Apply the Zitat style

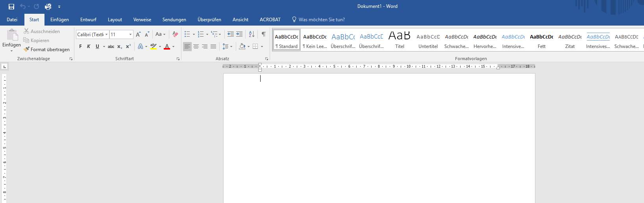[x=570, y=40]
